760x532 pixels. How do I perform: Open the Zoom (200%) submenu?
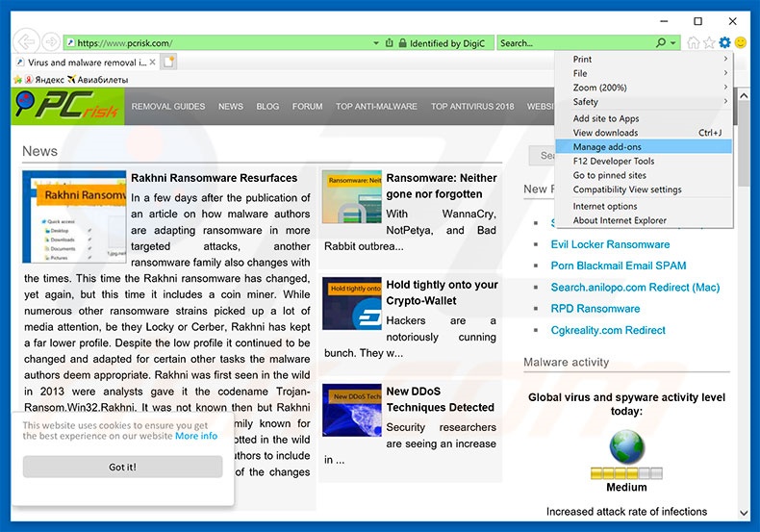point(645,88)
